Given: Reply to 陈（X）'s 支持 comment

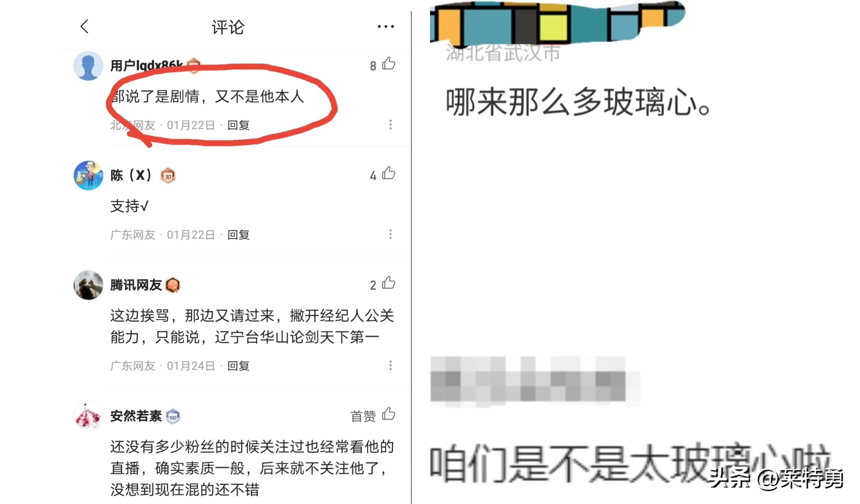Looking at the screenshot, I should coord(239,235).
